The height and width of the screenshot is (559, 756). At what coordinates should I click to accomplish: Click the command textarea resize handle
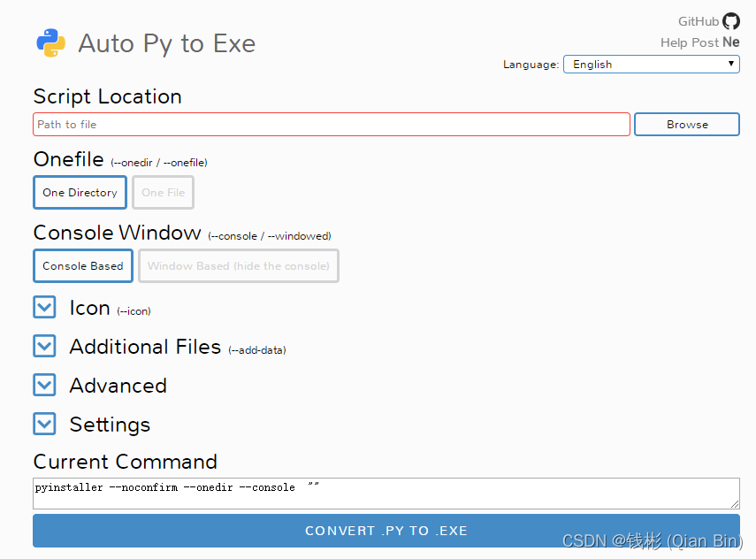pos(735,504)
